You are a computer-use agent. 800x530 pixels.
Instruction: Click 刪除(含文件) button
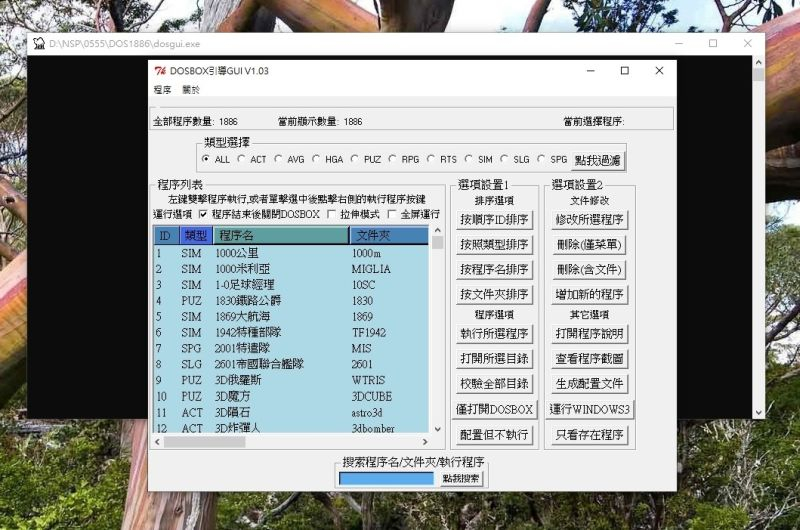click(589, 270)
